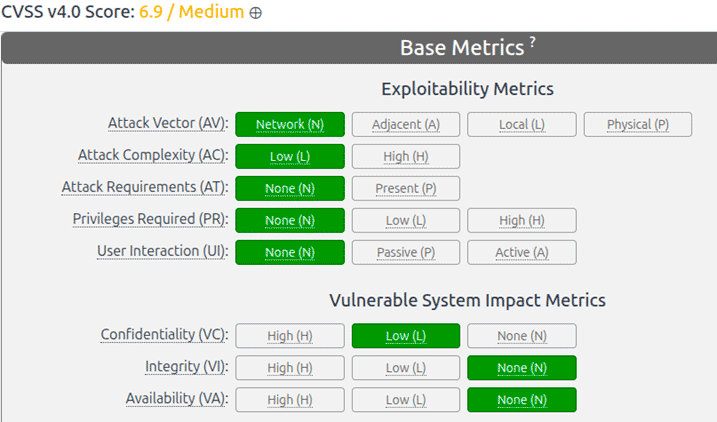Open the Base Metrics question mark help
The width and height of the screenshot is (717, 422).
tap(532, 42)
